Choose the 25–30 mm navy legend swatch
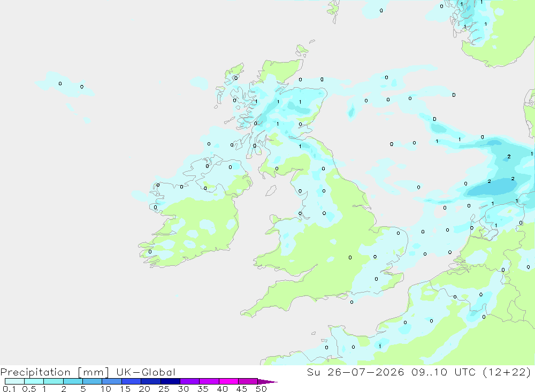Screen dimensions: 535x392 [170, 381]
